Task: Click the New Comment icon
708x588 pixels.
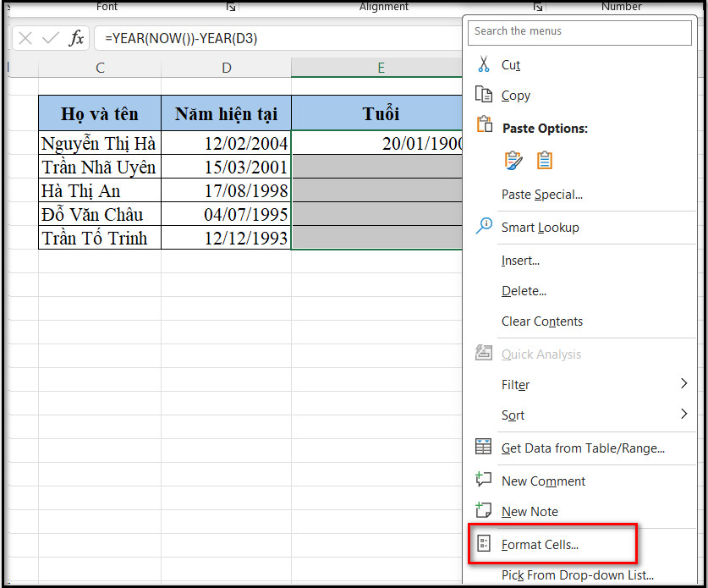Action: click(x=484, y=480)
